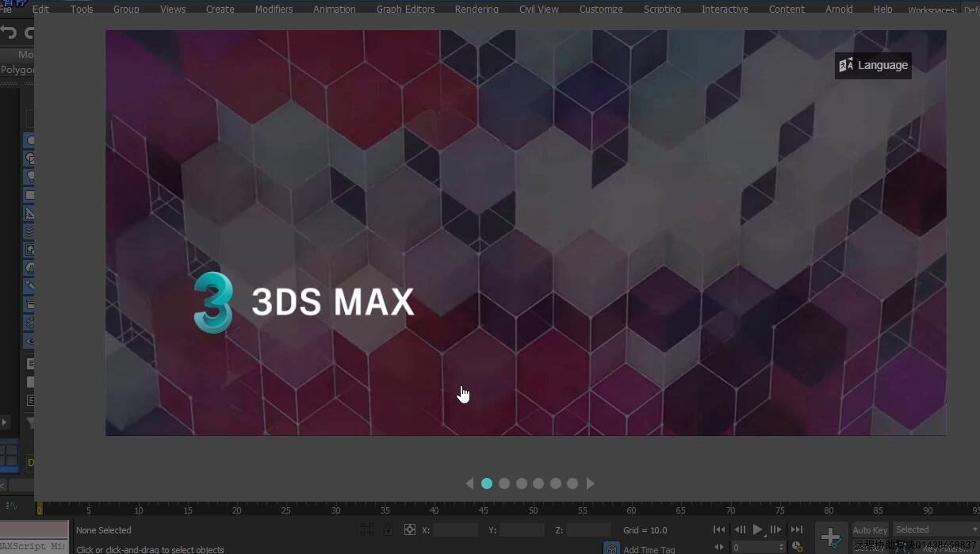Click frame 50 on the track bar
The height and width of the screenshot is (554, 980).
(x=533, y=510)
